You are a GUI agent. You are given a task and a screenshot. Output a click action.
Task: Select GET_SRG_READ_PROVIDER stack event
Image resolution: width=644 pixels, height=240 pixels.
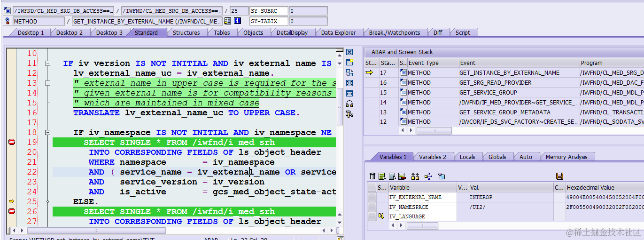pyautogui.click(x=519, y=82)
